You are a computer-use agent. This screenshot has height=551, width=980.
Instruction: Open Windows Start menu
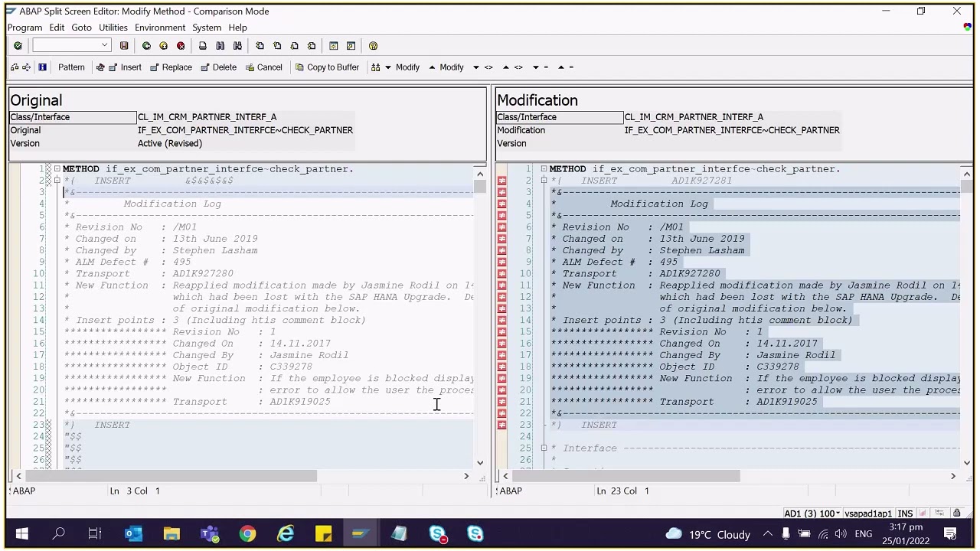point(21,534)
